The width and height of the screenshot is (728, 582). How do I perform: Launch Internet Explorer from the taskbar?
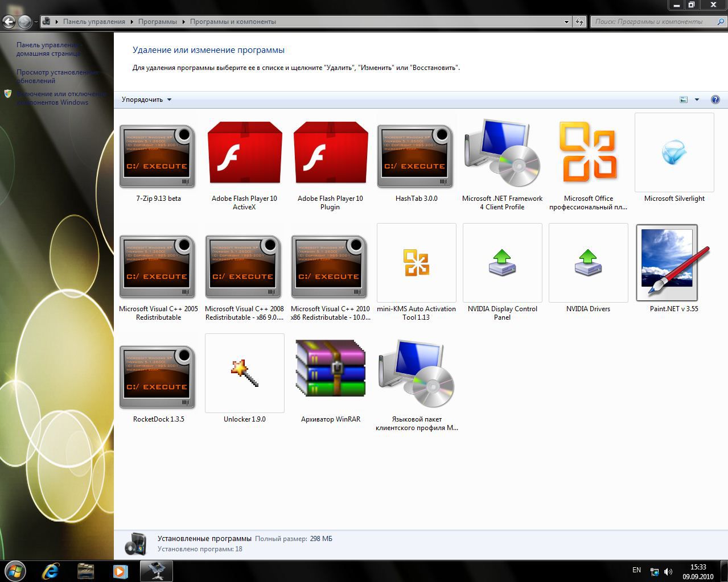point(51,571)
